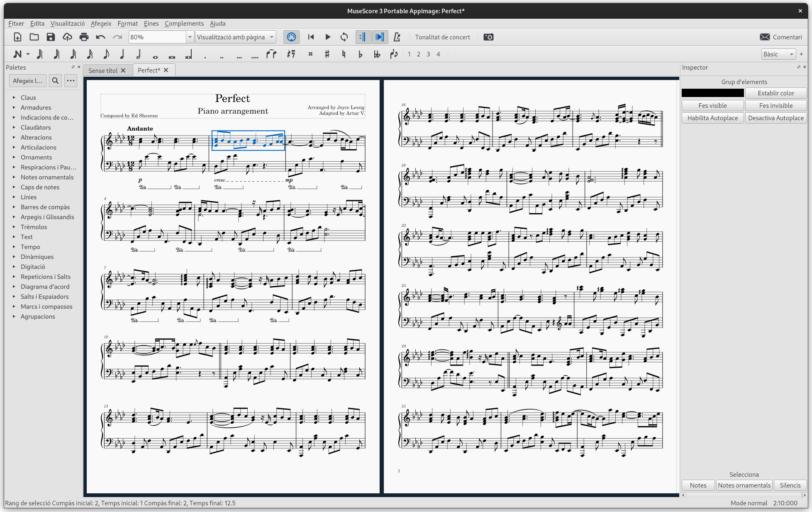Save the score with floppy disk icon
The width and height of the screenshot is (812, 512).
51,37
